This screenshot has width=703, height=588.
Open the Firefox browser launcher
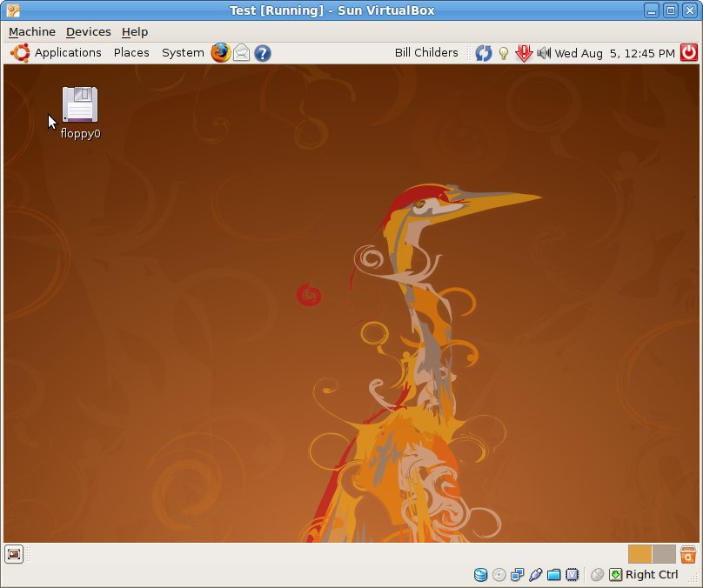coord(221,53)
